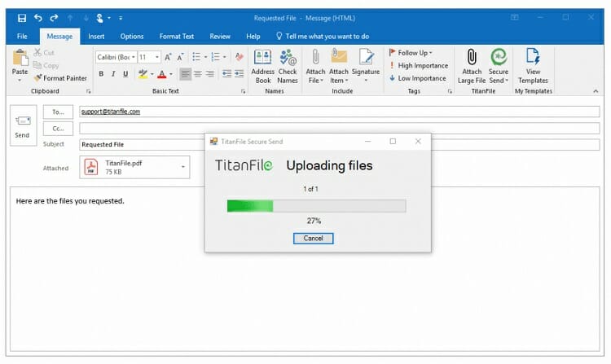Switch to the Options tab
This screenshot has height=364, width=611.
(132, 36)
